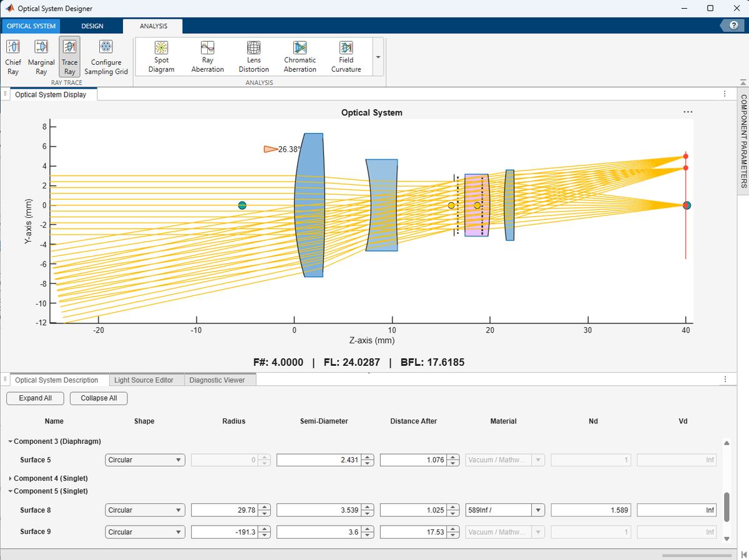
Task: Open Configure Sampling Grid
Action: coord(106,57)
